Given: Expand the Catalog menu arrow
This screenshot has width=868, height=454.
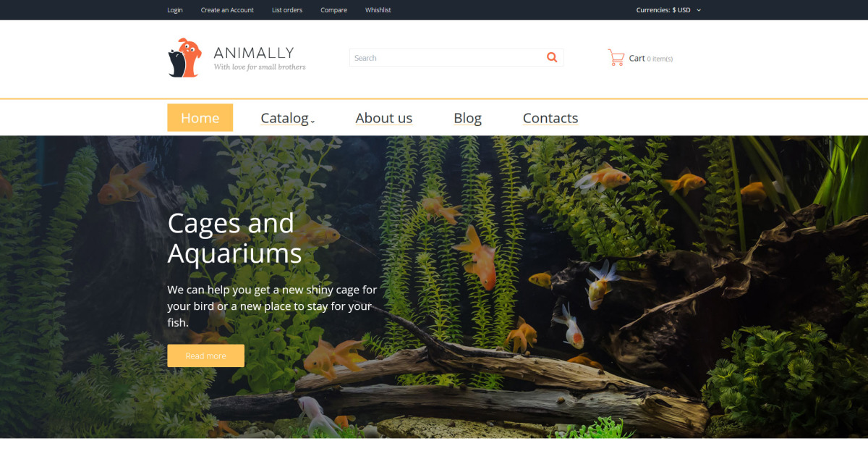Looking at the screenshot, I should (x=312, y=122).
